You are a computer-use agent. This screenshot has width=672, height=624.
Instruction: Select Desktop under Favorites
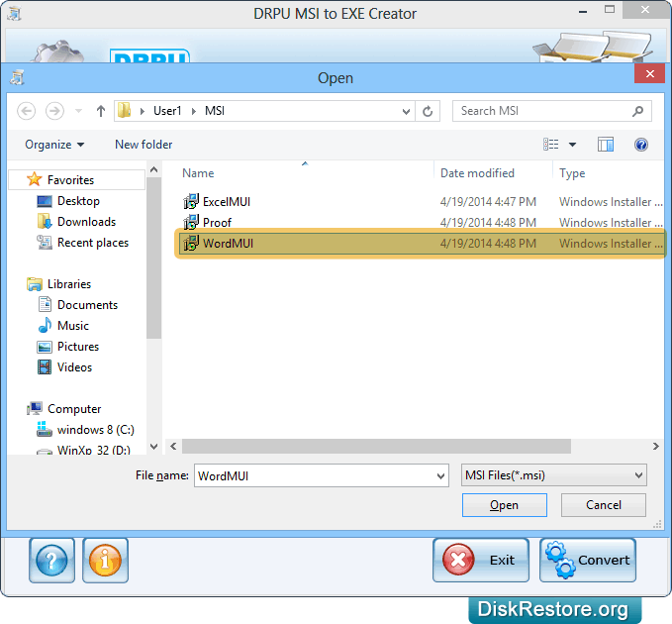[x=78, y=201]
